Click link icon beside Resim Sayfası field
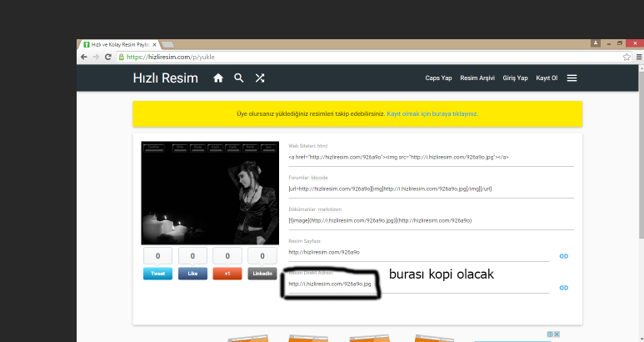 pos(563,255)
